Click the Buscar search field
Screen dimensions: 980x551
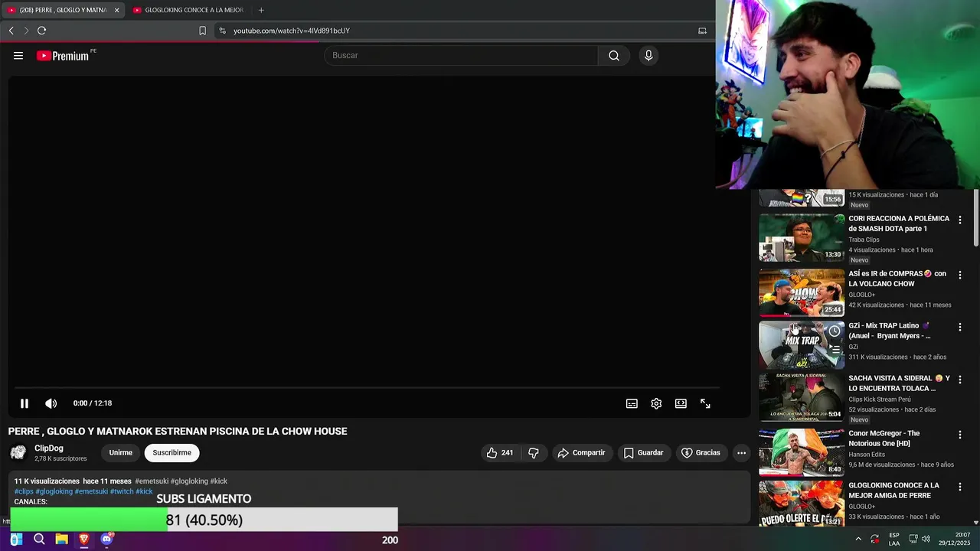[x=461, y=56]
